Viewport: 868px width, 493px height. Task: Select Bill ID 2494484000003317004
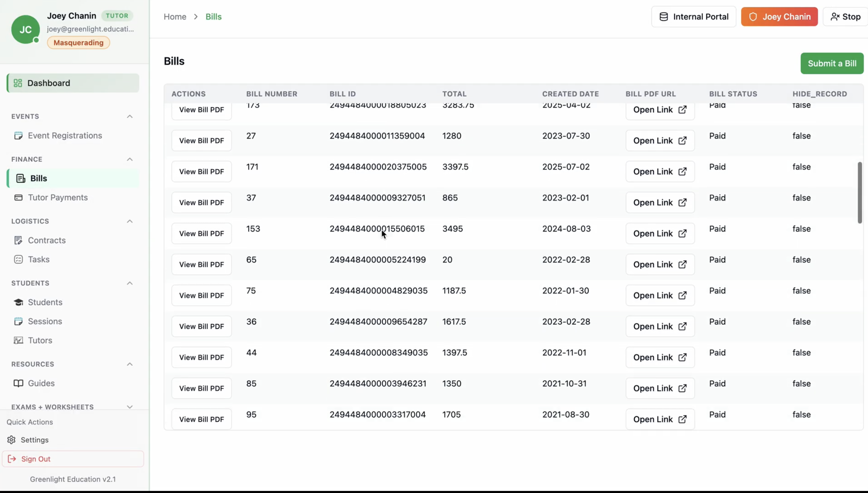pos(377,414)
